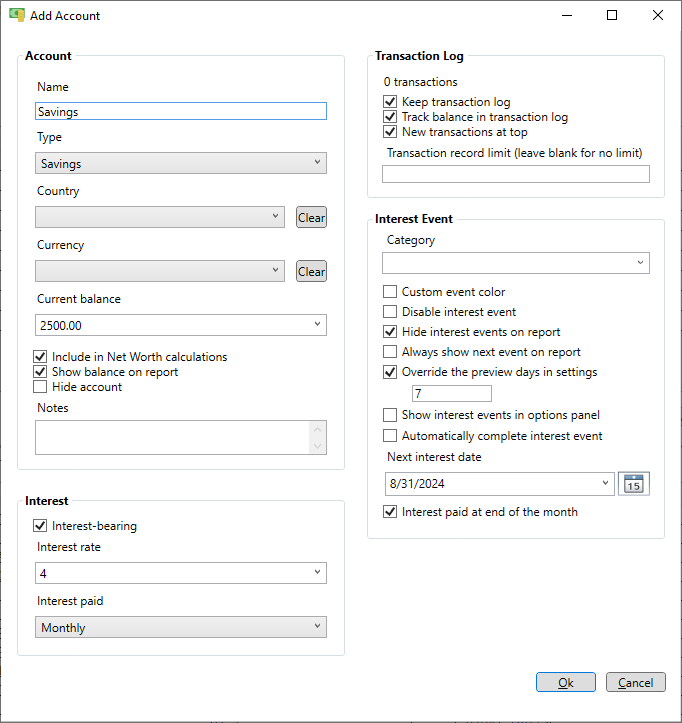Expand the Country dropdown list
Image resolution: width=682 pixels, height=723 pixels.
[x=160, y=217]
